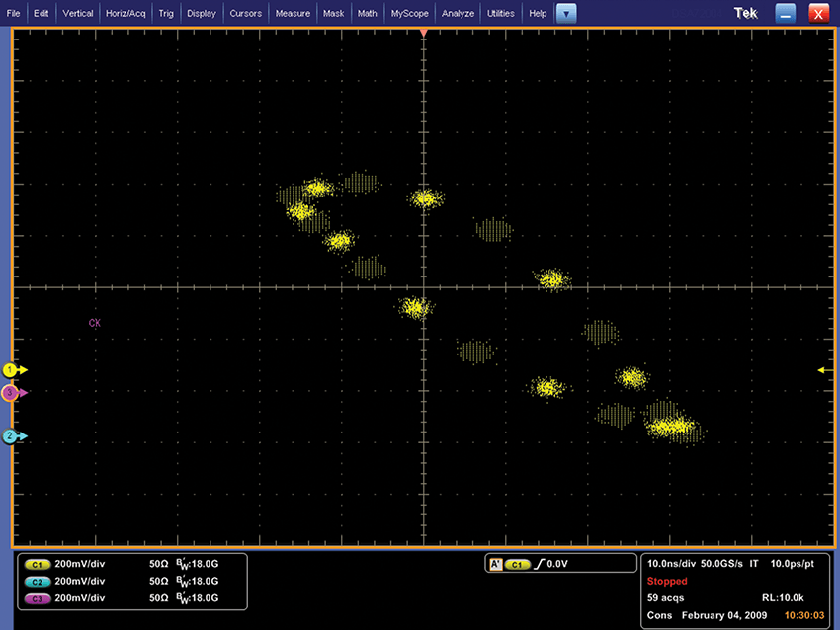Click the yellow trigger level arrow on right edge
The image size is (840, 630).
click(822, 369)
